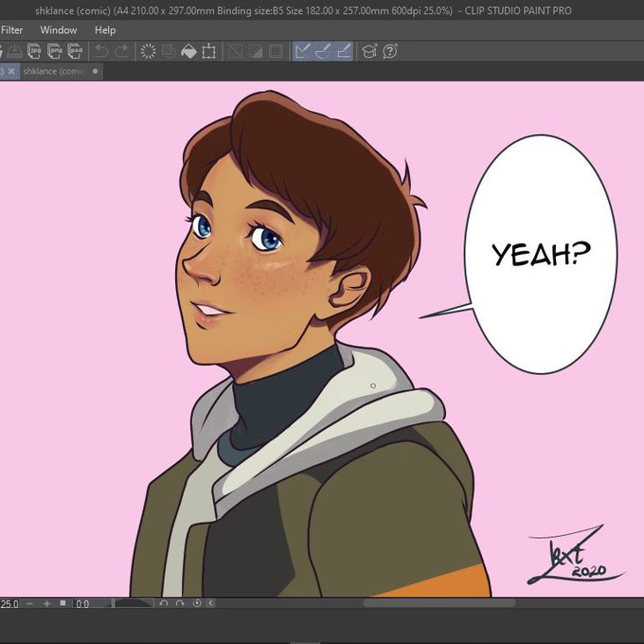Viewport: 644px width, 644px height.
Task: Export as PSD using the psd icon
Action: 75,51
